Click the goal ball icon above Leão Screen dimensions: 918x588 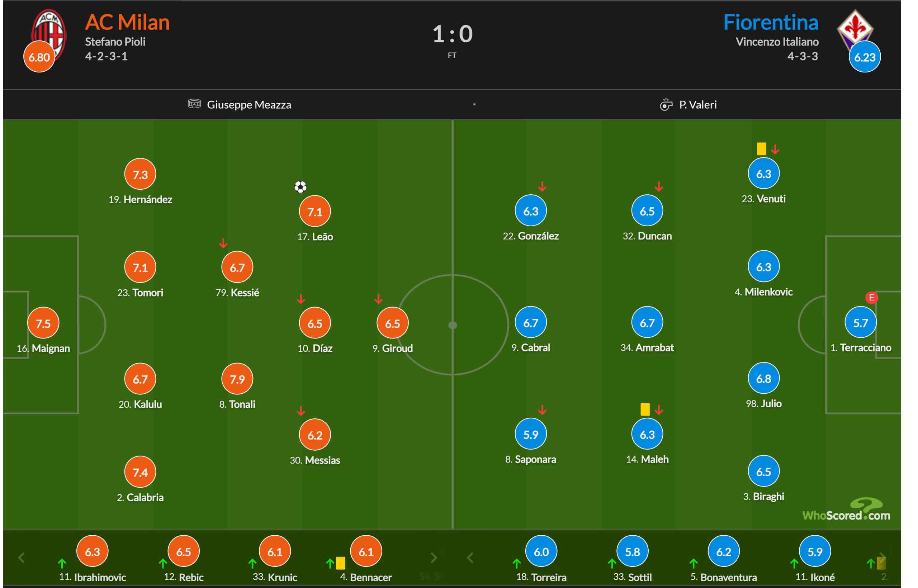301,187
